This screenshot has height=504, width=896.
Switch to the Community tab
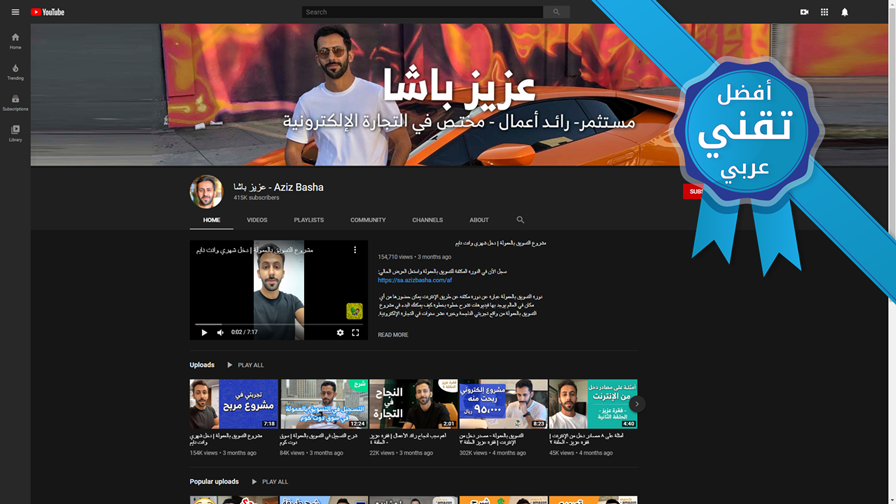pyautogui.click(x=368, y=220)
